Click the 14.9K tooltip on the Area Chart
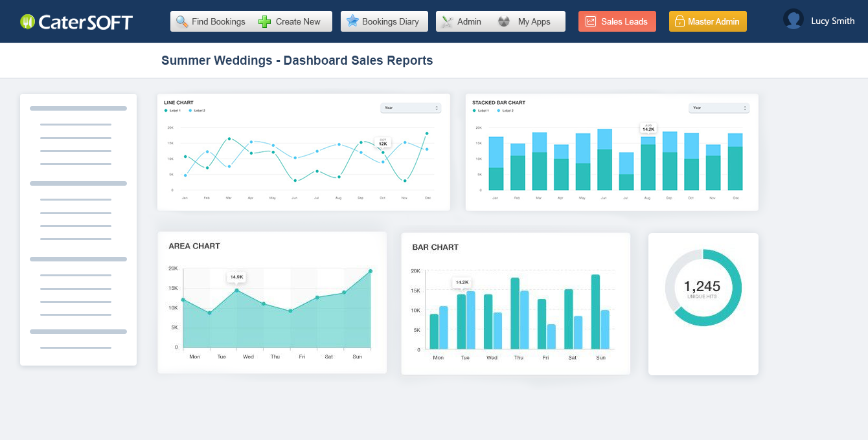 [237, 276]
